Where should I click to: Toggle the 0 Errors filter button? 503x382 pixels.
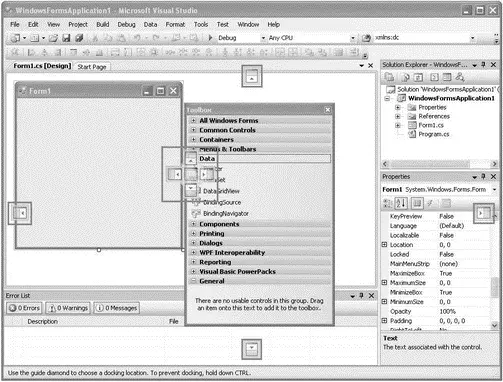tap(24, 308)
